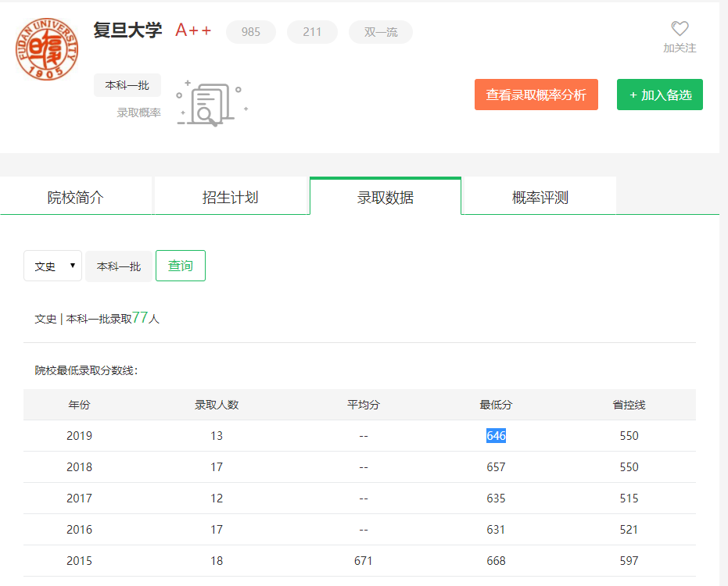728x586 pixels.
Task: Switch to the 招生计划 tab
Action: pyautogui.click(x=230, y=197)
